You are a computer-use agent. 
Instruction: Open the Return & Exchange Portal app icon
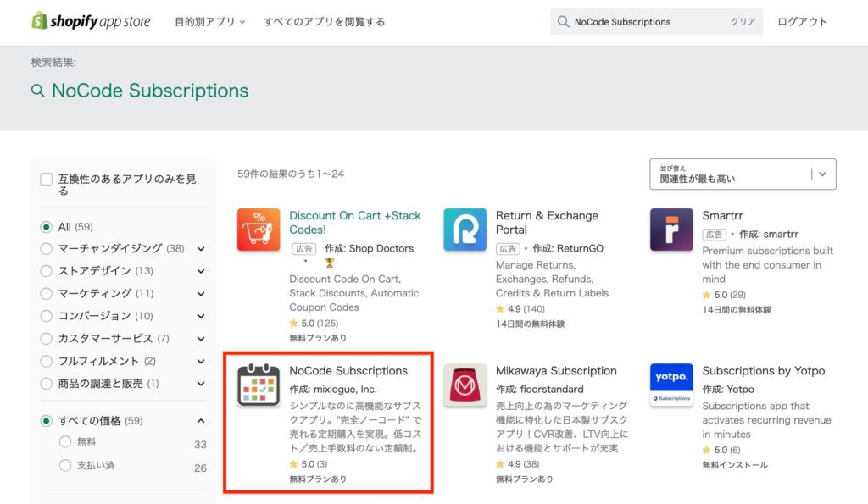[464, 229]
